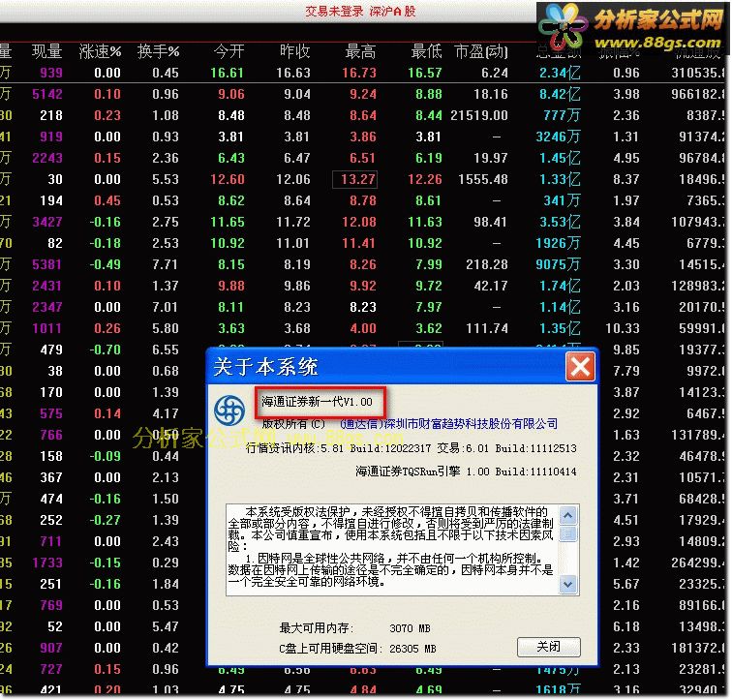Click the C盘 free space 26305 MB value

click(x=412, y=649)
